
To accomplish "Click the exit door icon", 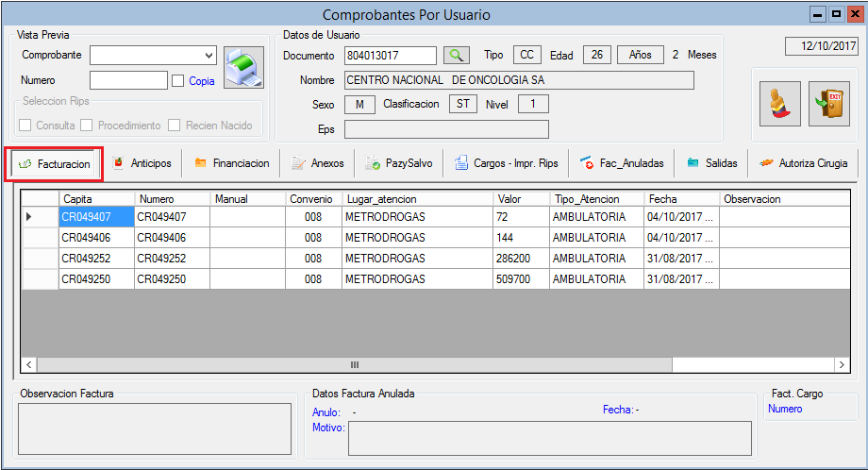I will (x=829, y=104).
